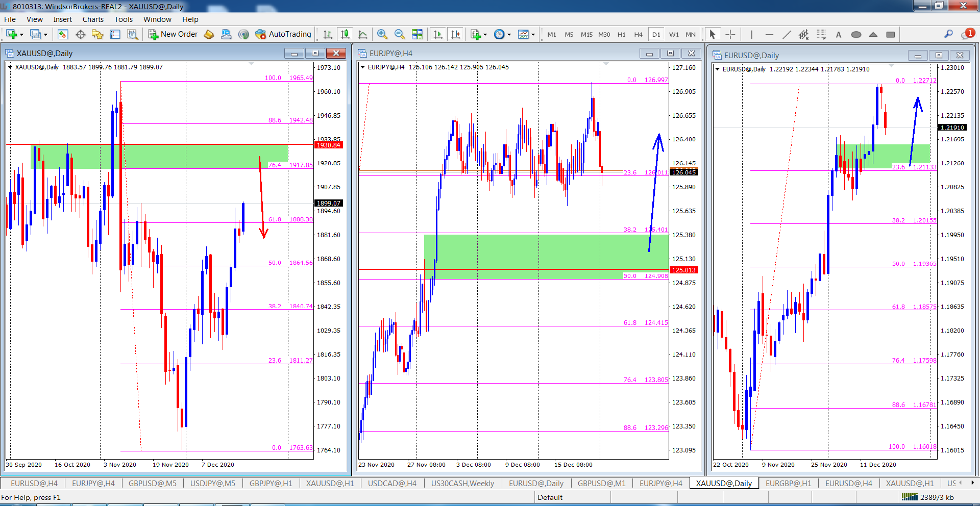Image resolution: width=980 pixels, height=506 pixels.
Task: Switch to the GBPJPY@,H1 tab
Action: [271, 483]
